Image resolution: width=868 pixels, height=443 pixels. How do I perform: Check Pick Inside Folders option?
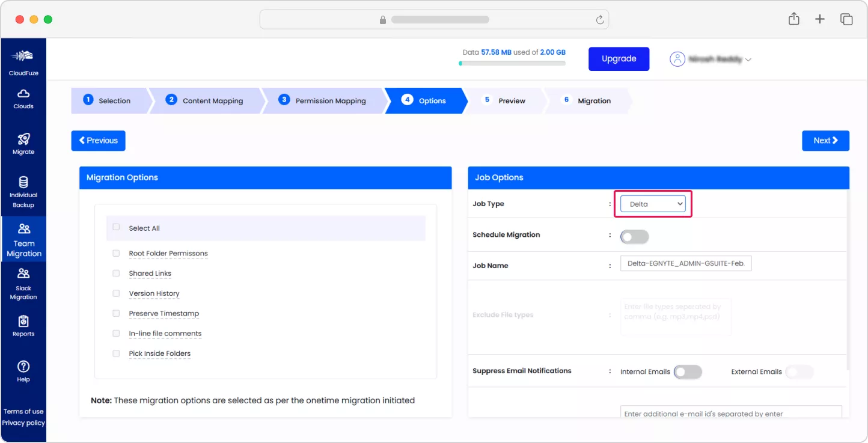tap(116, 353)
